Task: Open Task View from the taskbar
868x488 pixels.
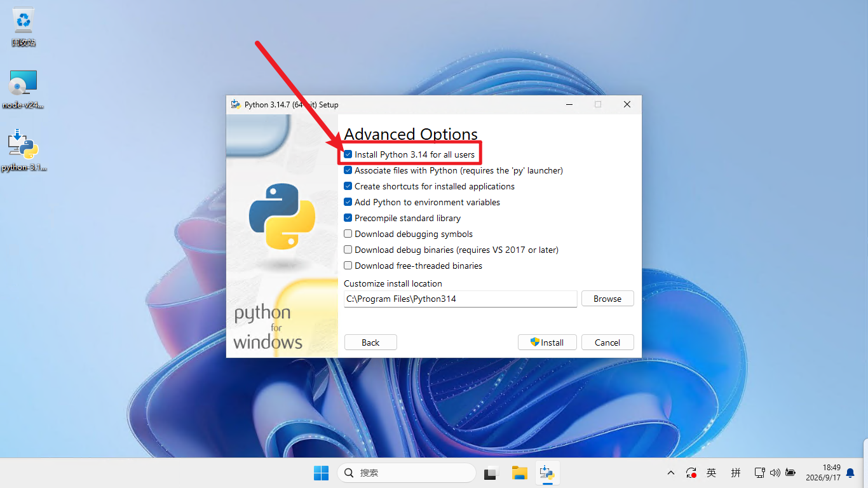Action: pos(491,473)
